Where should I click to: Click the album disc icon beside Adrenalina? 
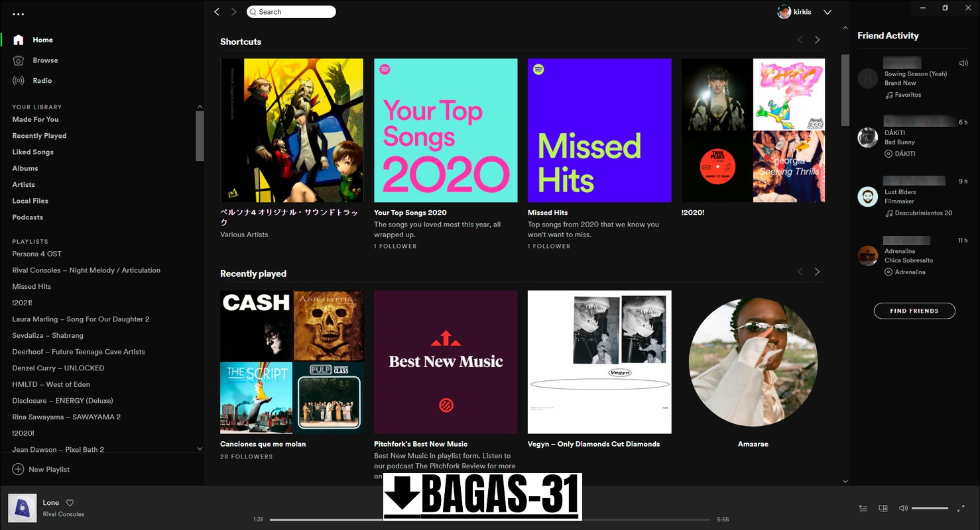[888, 272]
